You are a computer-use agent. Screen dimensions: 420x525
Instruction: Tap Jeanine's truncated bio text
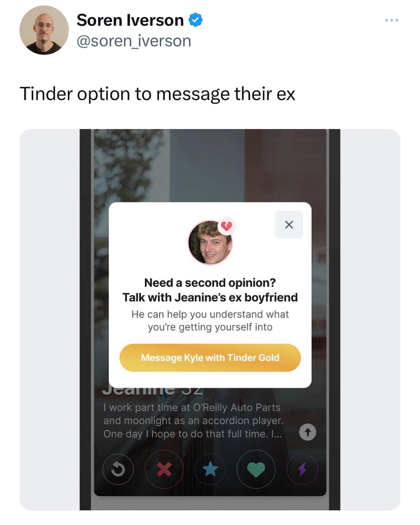(x=193, y=420)
